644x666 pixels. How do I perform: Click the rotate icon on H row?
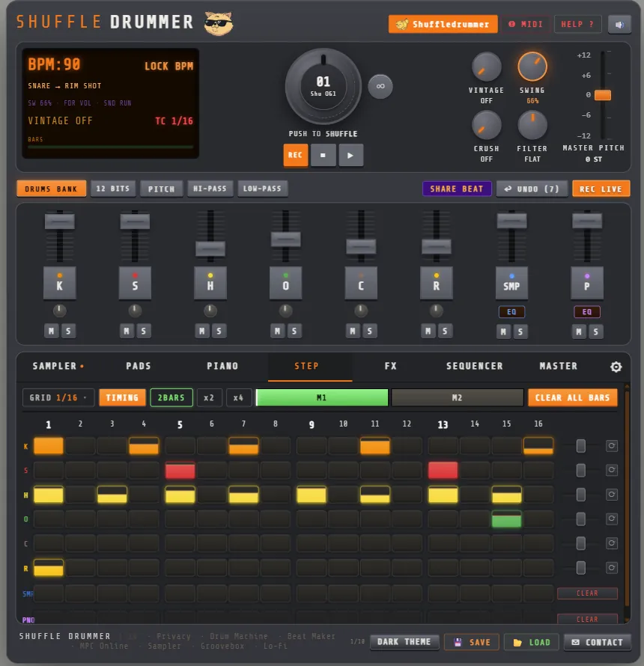612,495
